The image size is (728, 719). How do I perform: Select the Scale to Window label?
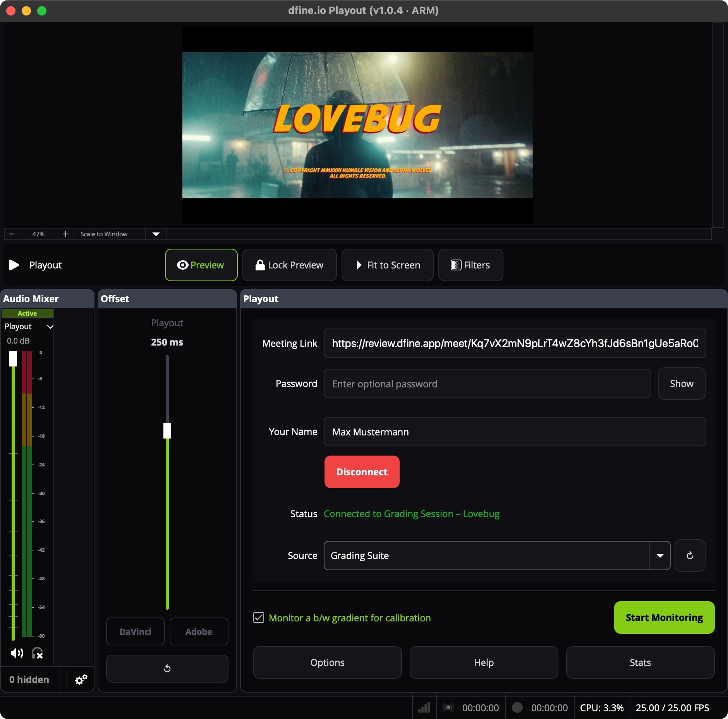[104, 234]
